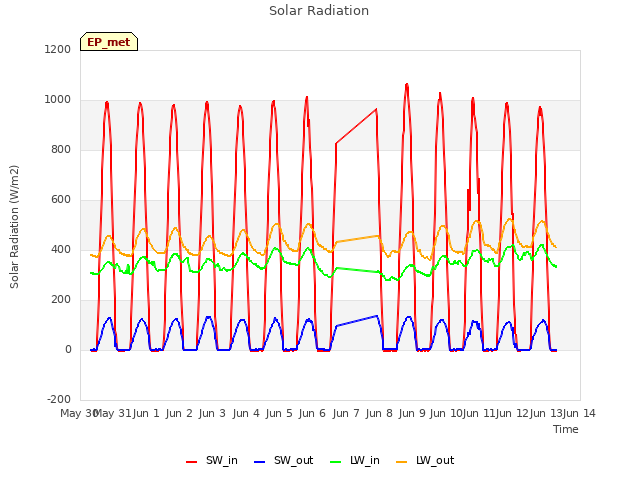Click the Jun 1 x-axis label
The image size is (640, 480).
pyautogui.click(x=146, y=413)
